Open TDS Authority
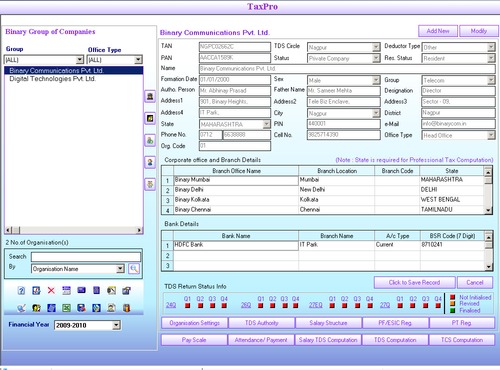This screenshot has width=500, height=370. [262, 323]
